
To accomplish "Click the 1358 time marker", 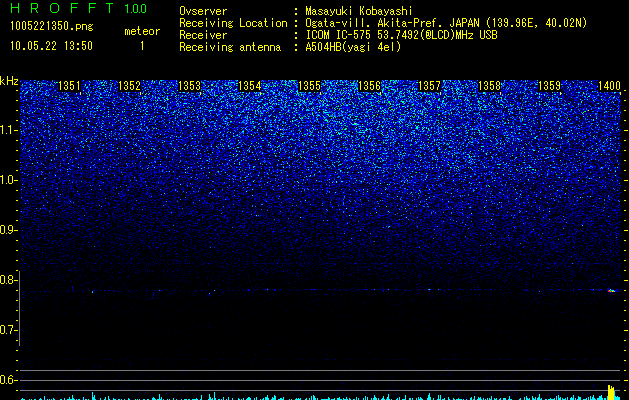I will pos(490,86).
